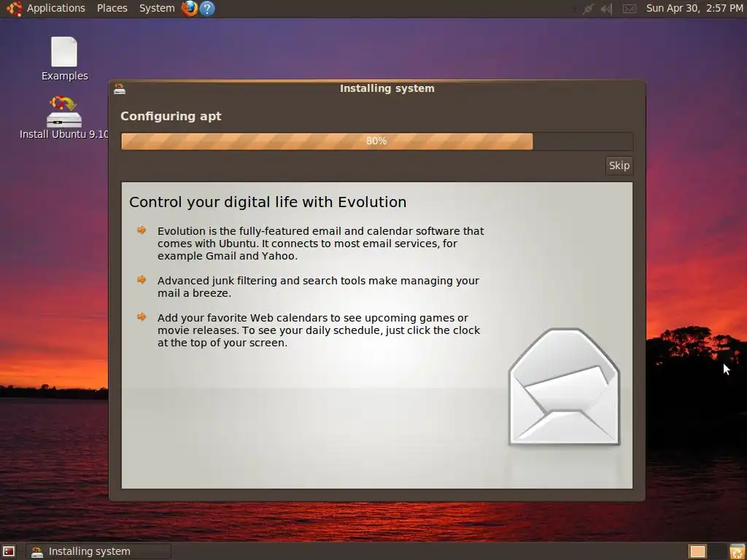Open the clock calendar showing 2:57 PM

pos(694,8)
